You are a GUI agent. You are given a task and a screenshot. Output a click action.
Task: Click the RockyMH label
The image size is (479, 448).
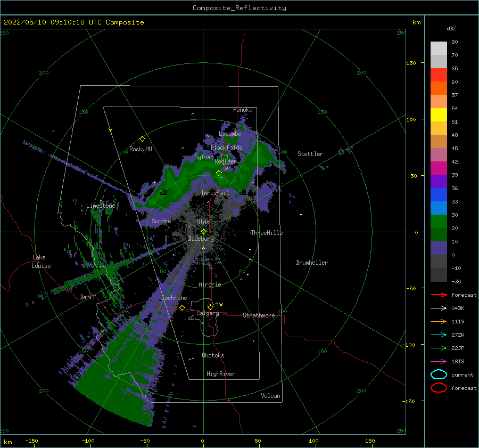coord(141,149)
